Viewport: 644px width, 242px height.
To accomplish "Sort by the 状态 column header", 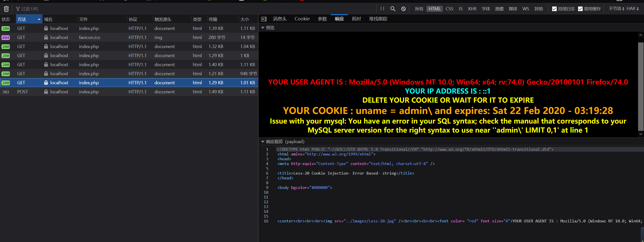I will [x=8, y=19].
